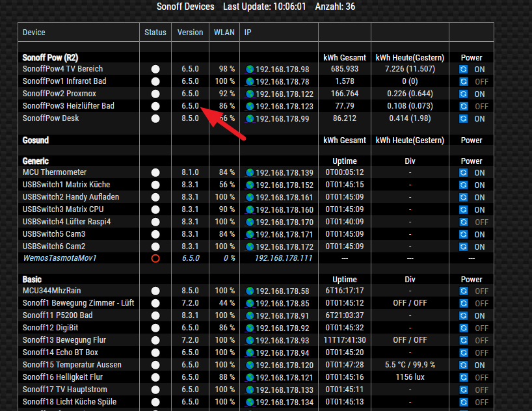Click the 5.5 °C / 99.9 % reading

pyautogui.click(x=410, y=365)
